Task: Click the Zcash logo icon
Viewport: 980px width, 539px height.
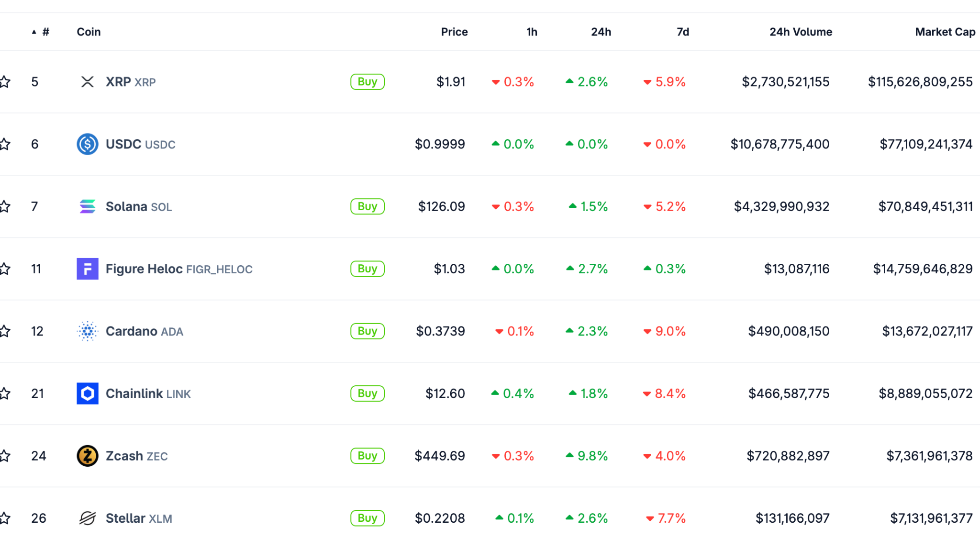Action: tap(87, 456)
